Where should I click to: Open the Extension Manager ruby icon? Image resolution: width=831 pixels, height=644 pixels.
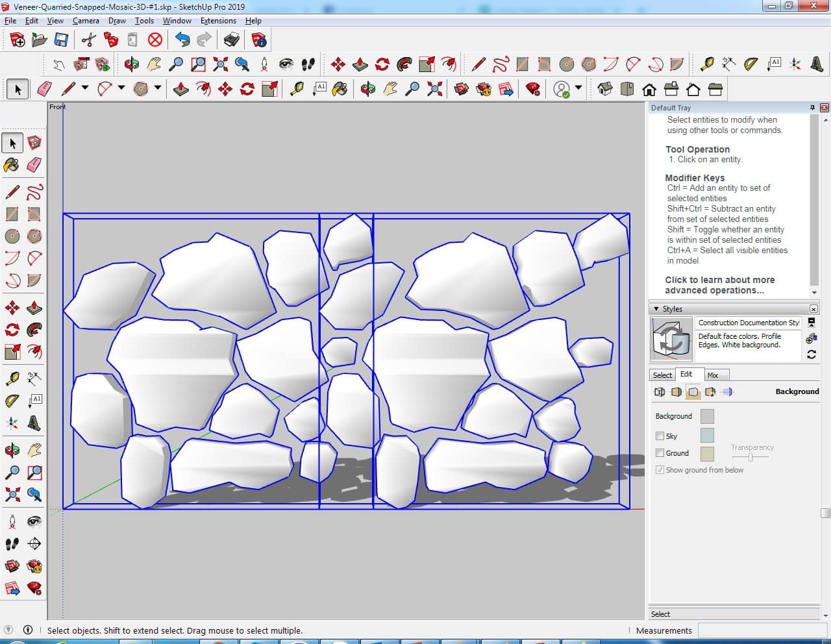[533, 89]
